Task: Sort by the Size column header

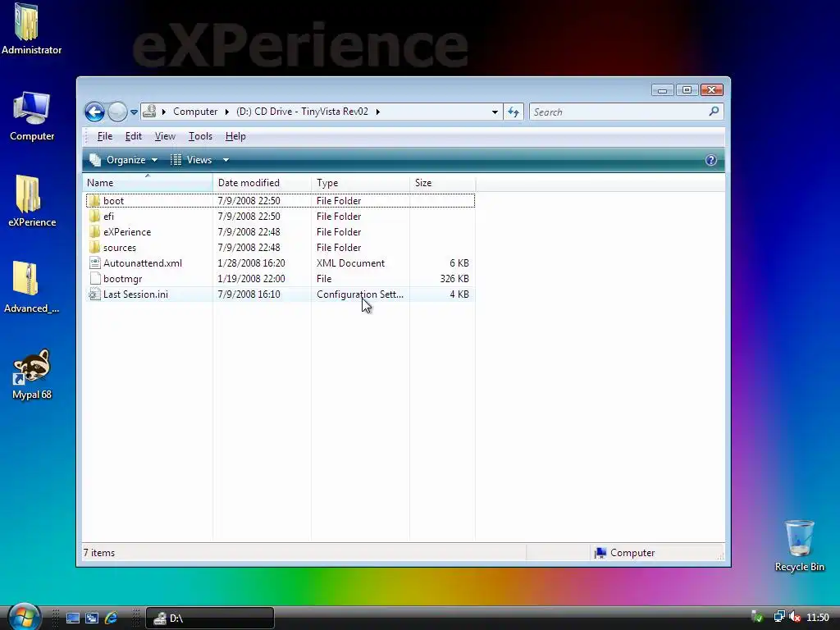Action: tap(442, 183)
